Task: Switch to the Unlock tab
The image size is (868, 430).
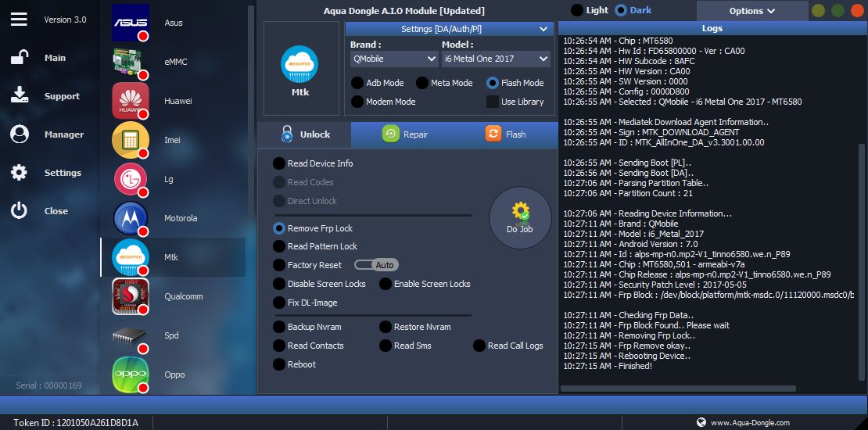Action: (x=304, y=134)
